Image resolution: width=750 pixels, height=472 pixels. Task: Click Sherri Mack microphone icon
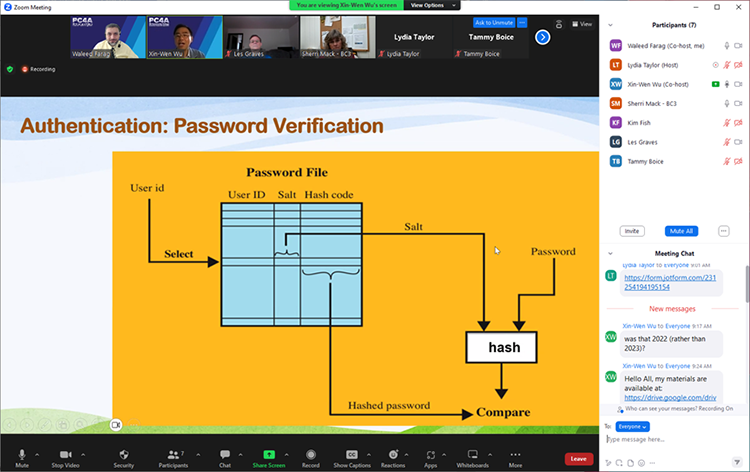click(x=727, y=103)
